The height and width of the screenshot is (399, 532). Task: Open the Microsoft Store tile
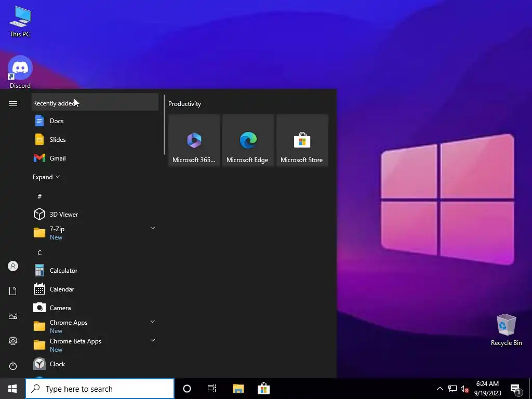[x=302, y=140]
